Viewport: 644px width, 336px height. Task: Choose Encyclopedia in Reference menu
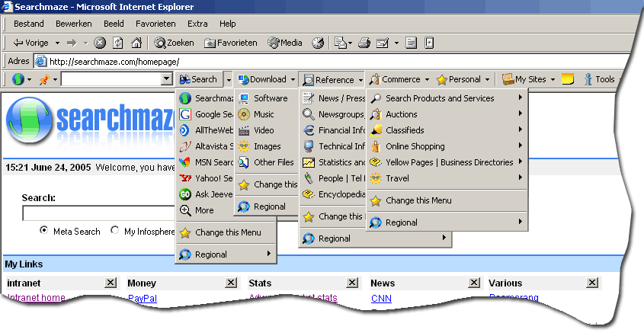coord(333,194)
